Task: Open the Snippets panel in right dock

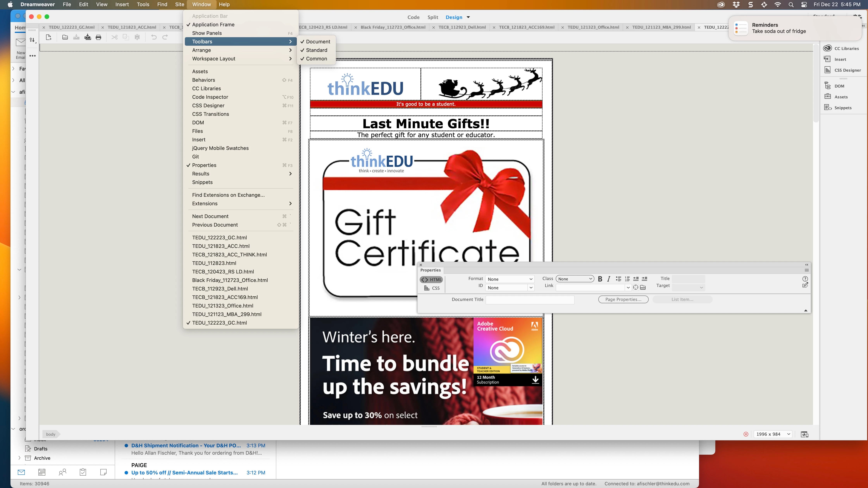Action: 828,108
